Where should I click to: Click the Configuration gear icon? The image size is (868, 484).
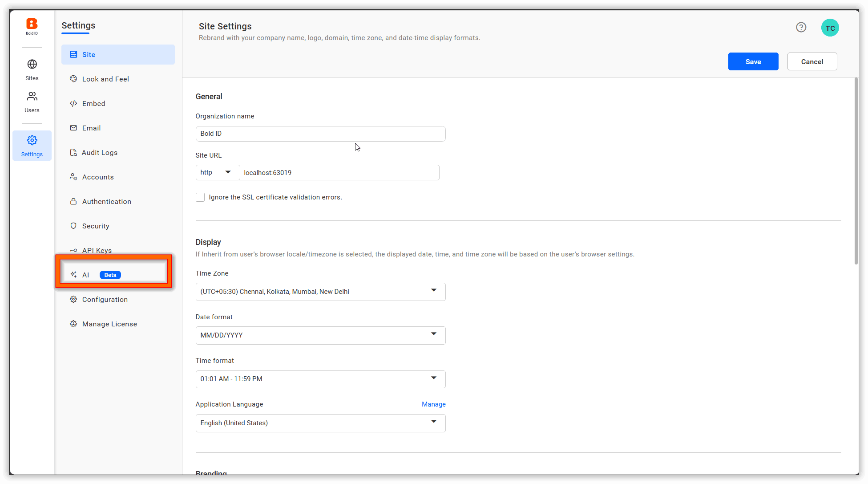point(73,299)
